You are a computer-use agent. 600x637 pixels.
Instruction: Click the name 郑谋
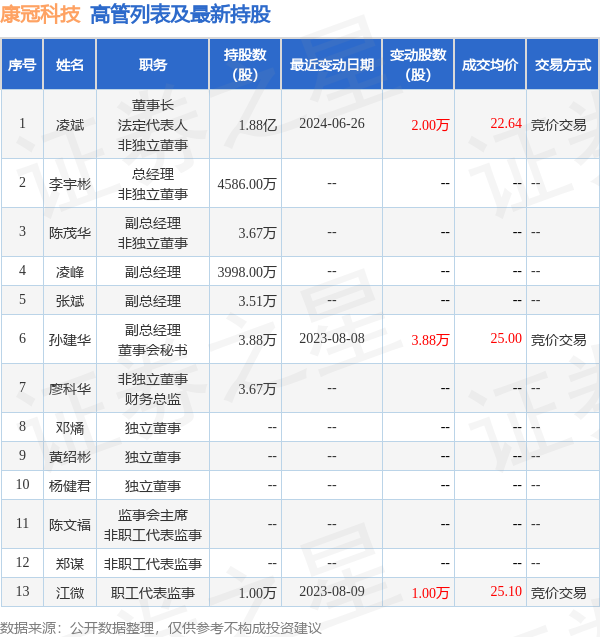pos(70,564)
